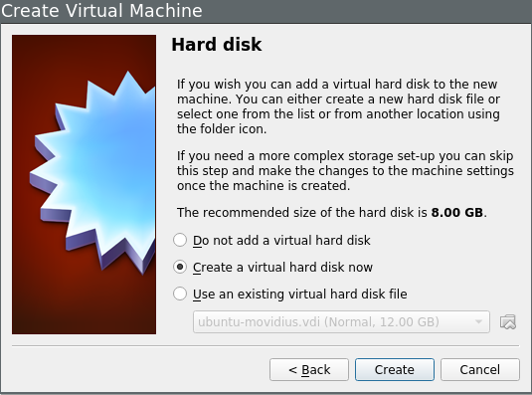
Task: Click the 'Do not add a virtual hard disk' label text
Action: click(x=281, y=240)
